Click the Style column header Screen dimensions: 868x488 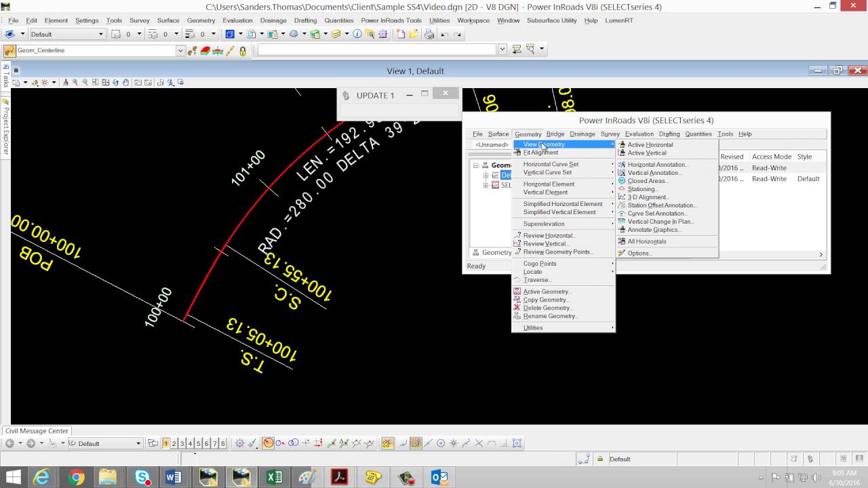tap(804, 157)
